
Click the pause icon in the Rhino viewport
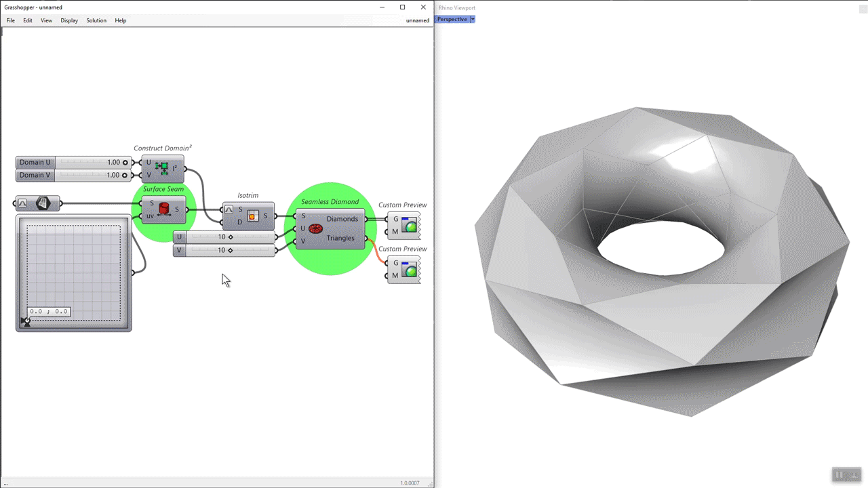tap(840, 474)
